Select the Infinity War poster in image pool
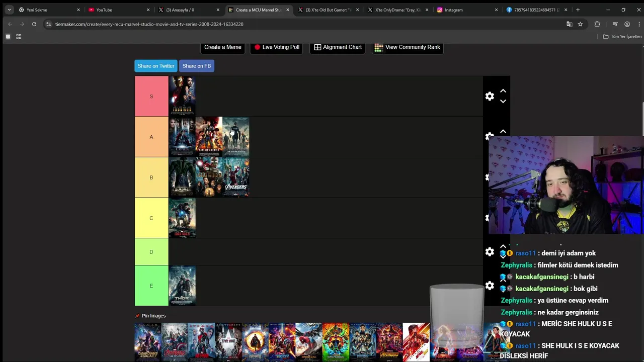Screen dimensions: 644x362 coord(389,342)
